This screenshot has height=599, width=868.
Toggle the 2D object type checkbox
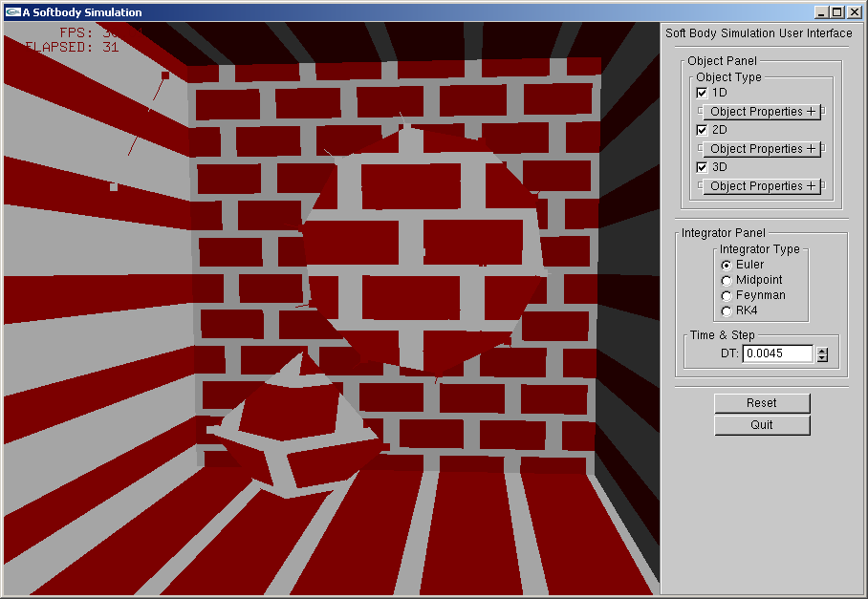tap(702, 130)
